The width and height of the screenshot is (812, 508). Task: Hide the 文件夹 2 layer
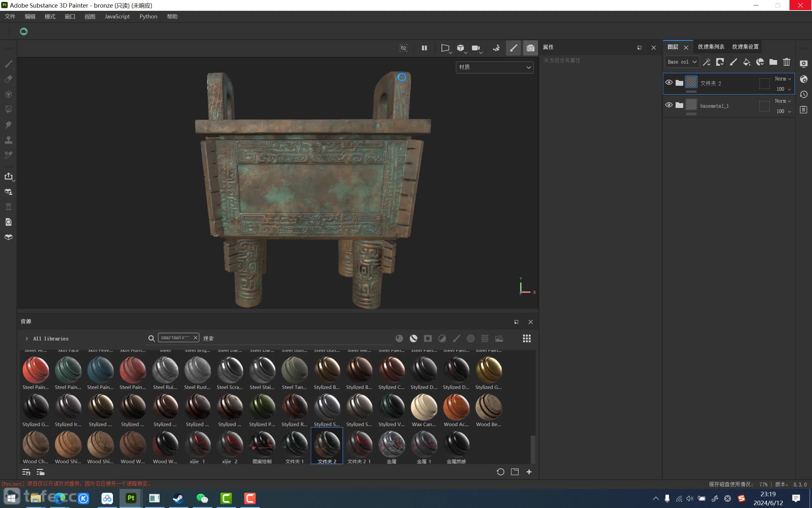click(669, 83)
